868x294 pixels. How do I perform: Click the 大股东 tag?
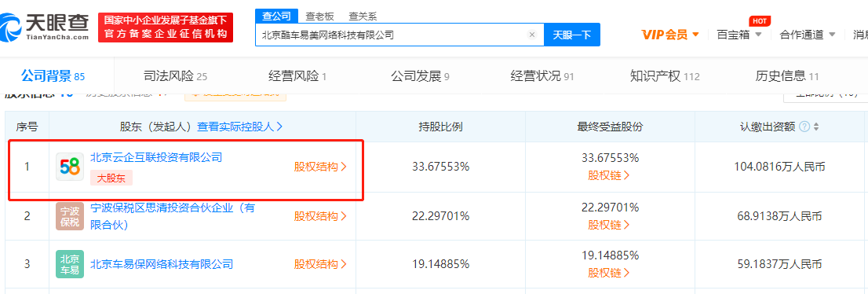coord(111,178)
